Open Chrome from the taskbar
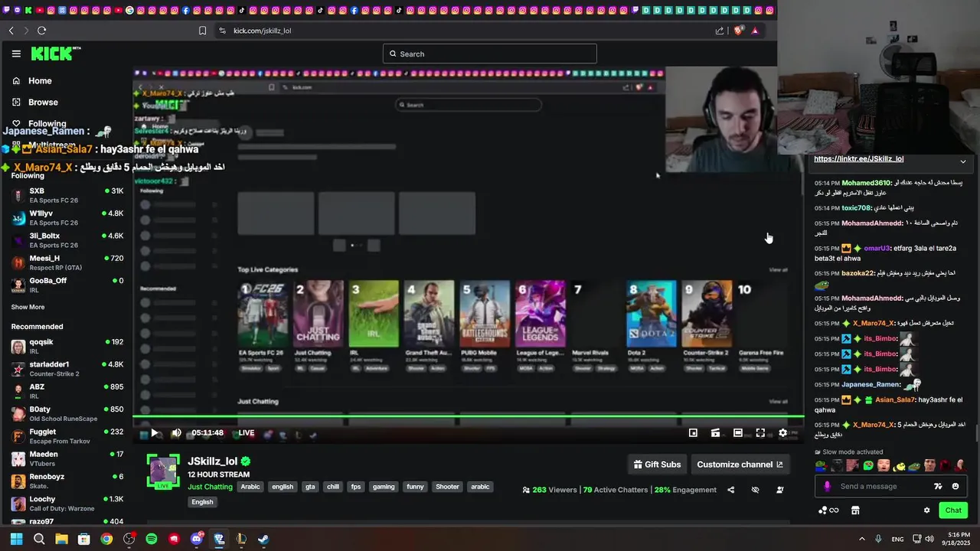Screen dimensions: 980x551 pyautogui.click(x=106, y=539)
